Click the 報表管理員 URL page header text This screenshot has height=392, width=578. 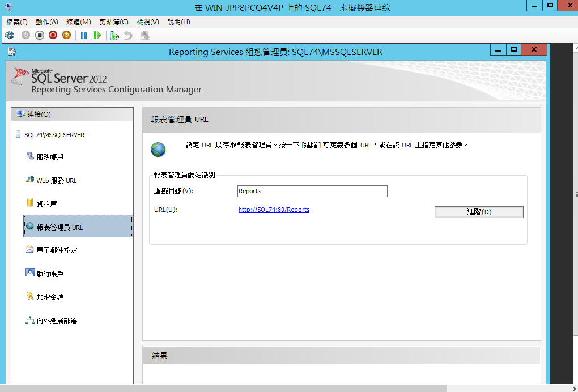point(180,120)
